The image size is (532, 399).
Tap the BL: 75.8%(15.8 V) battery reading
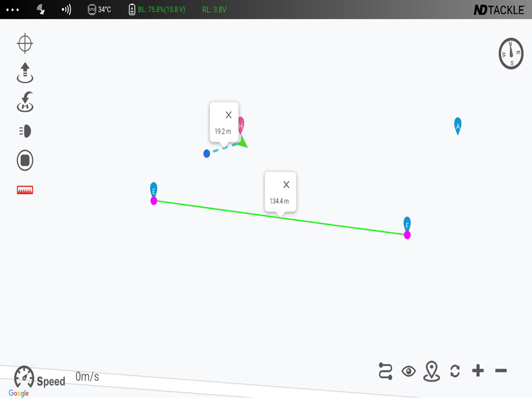[x=162, y=10]
